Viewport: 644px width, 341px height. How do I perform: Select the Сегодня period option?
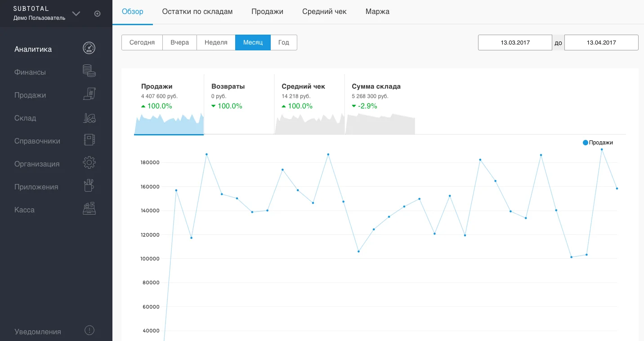142,43
